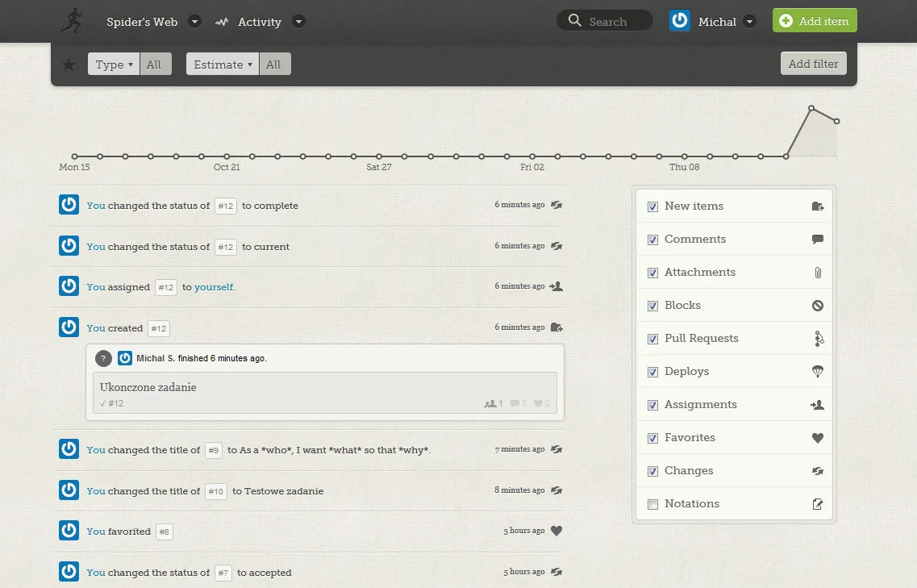Expand the Activity dropdown arrow
Screen dimensions: 917x588
298,22
